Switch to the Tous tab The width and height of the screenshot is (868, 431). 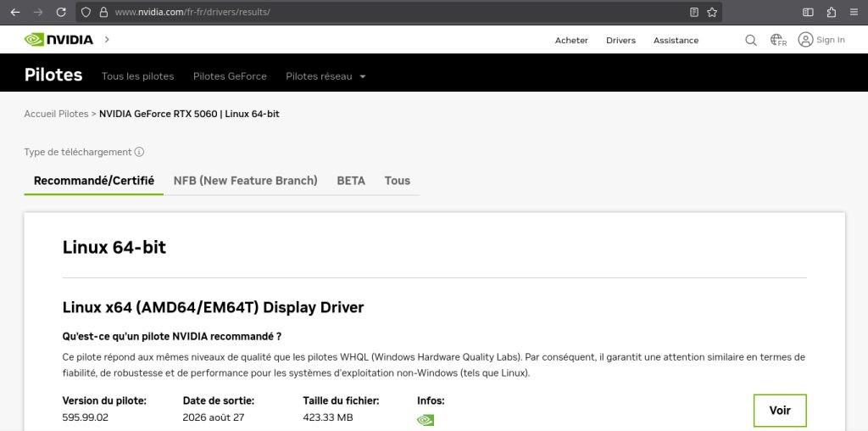tap(398, 181)
